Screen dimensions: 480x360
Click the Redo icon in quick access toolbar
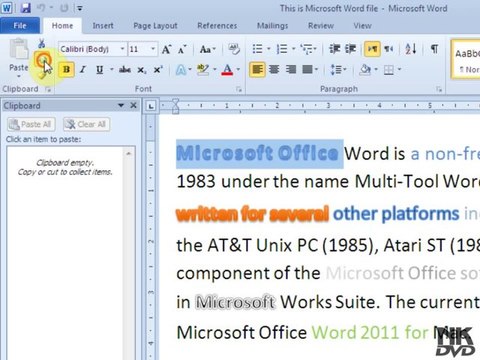(x=64, y=8)
